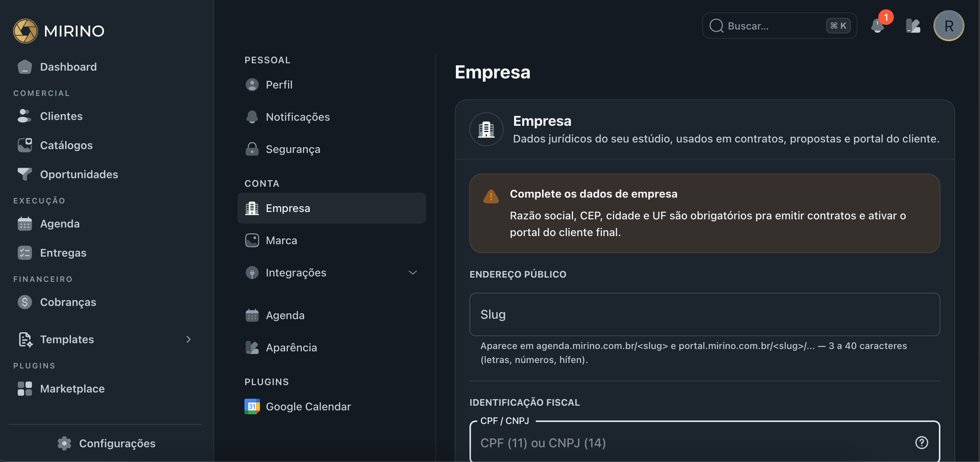The height and width of the screenshot is (462, 980).
Task: Click the settings Agenda calendar icon
Action: [x=252, y=315]
